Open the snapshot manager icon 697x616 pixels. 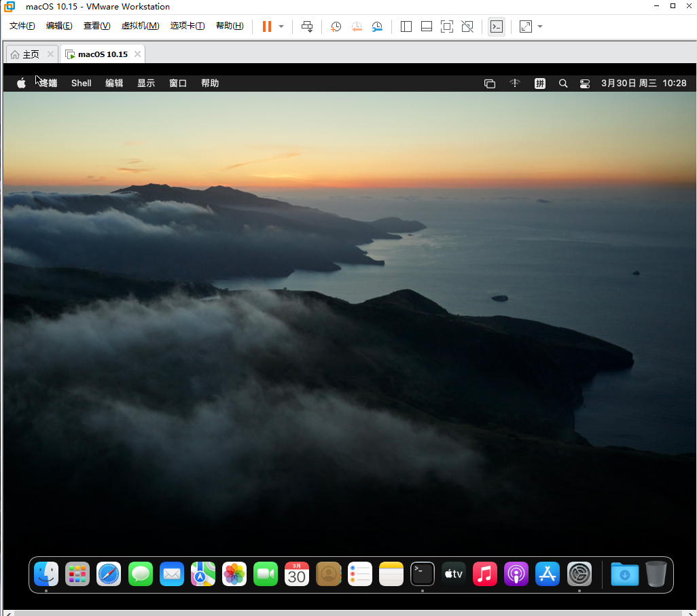377,26
